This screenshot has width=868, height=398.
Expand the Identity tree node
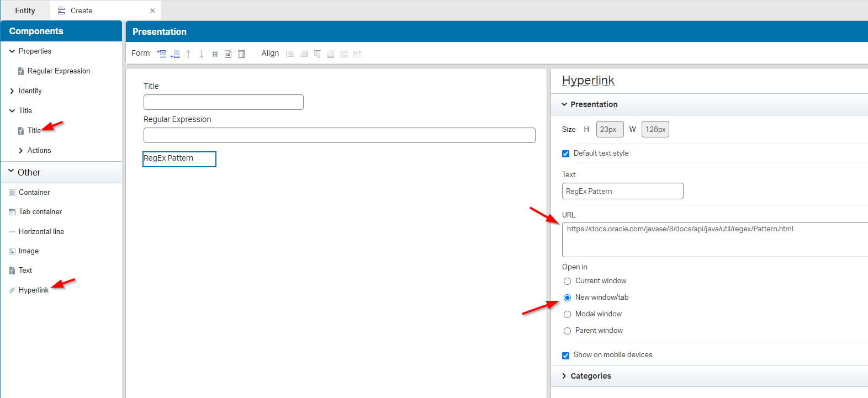(12, 91)
